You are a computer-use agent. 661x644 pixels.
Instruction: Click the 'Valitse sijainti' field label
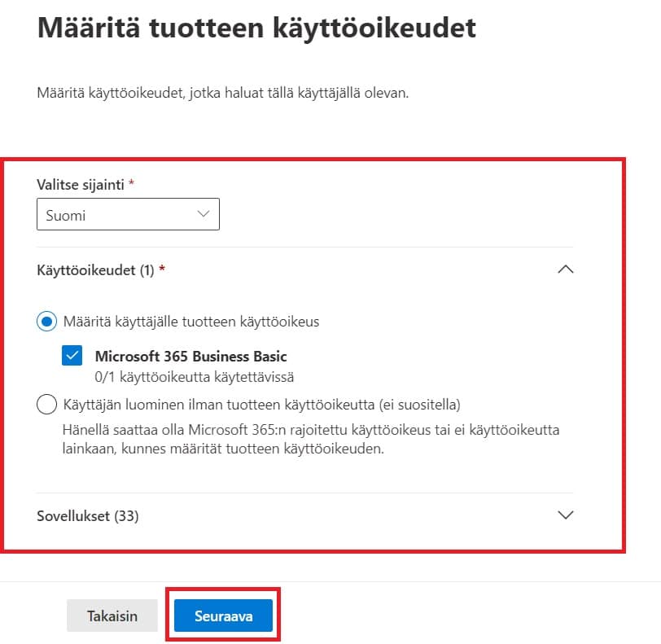(81, 185)
